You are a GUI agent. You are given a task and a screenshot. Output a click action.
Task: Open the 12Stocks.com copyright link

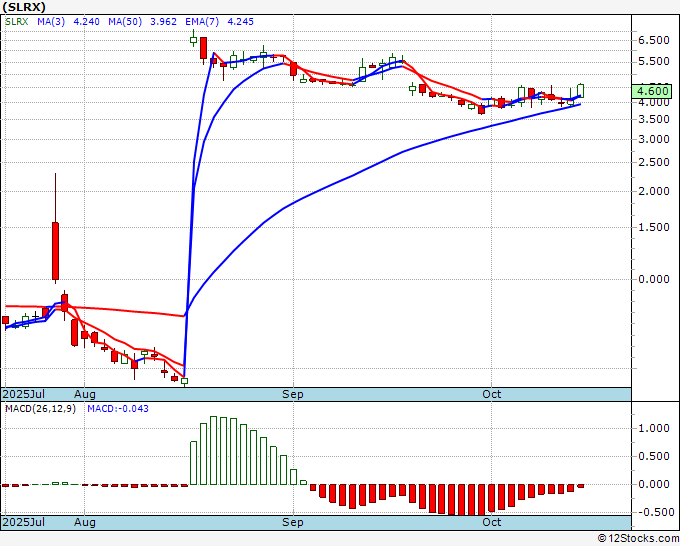click(x=638, y=539)
